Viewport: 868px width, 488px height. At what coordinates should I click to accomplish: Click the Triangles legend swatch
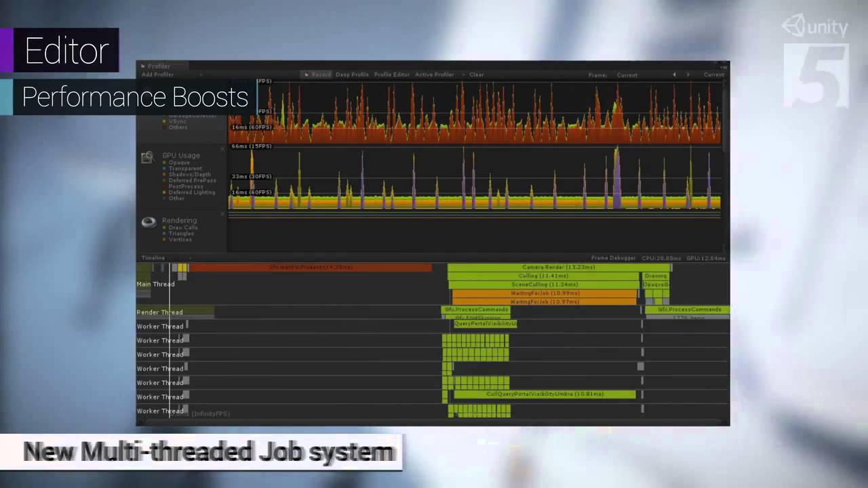164,234
